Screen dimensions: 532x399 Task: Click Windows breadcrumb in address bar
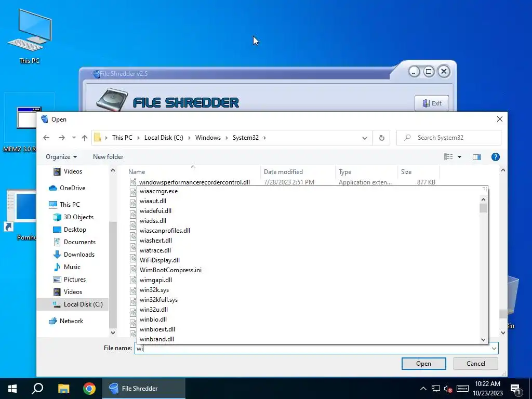coord(208,138)
